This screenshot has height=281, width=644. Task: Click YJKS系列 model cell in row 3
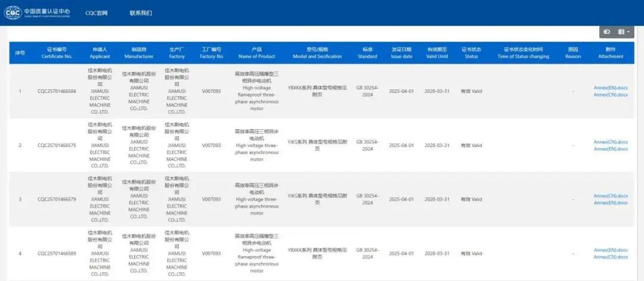tap(317, 199)
